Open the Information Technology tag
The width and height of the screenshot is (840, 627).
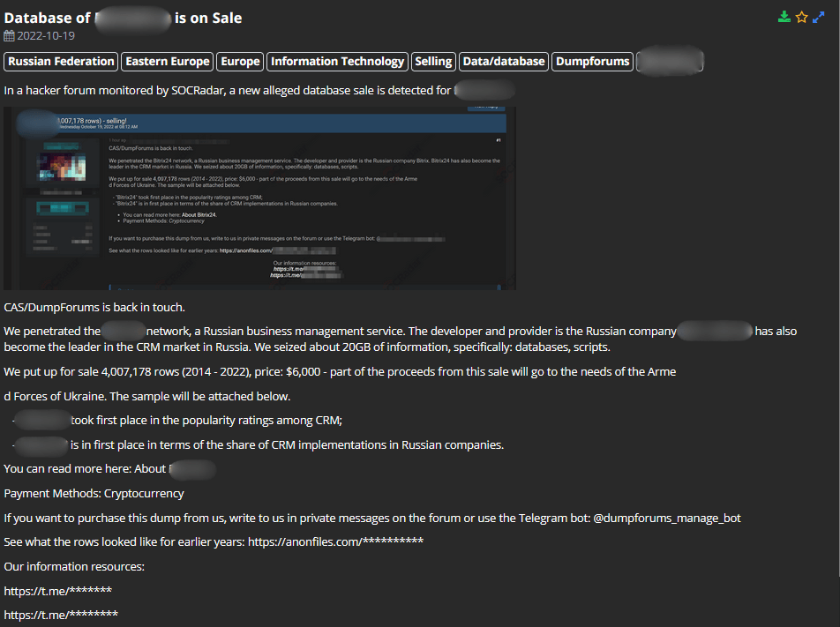point(337,62)
